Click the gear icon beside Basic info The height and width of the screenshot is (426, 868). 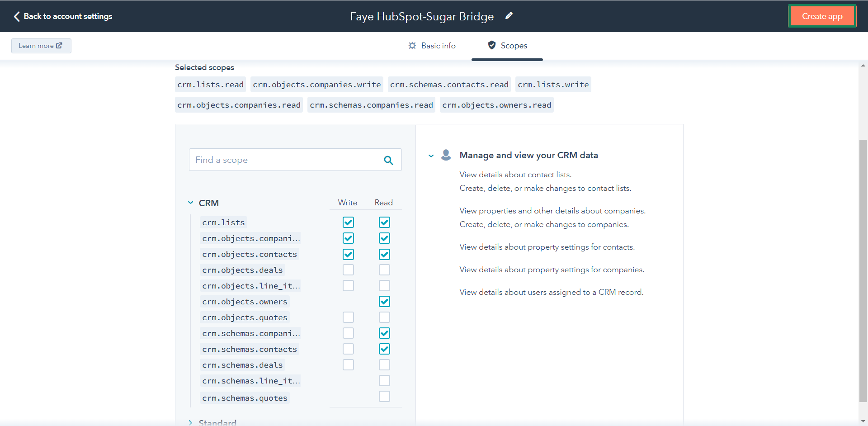412,46
